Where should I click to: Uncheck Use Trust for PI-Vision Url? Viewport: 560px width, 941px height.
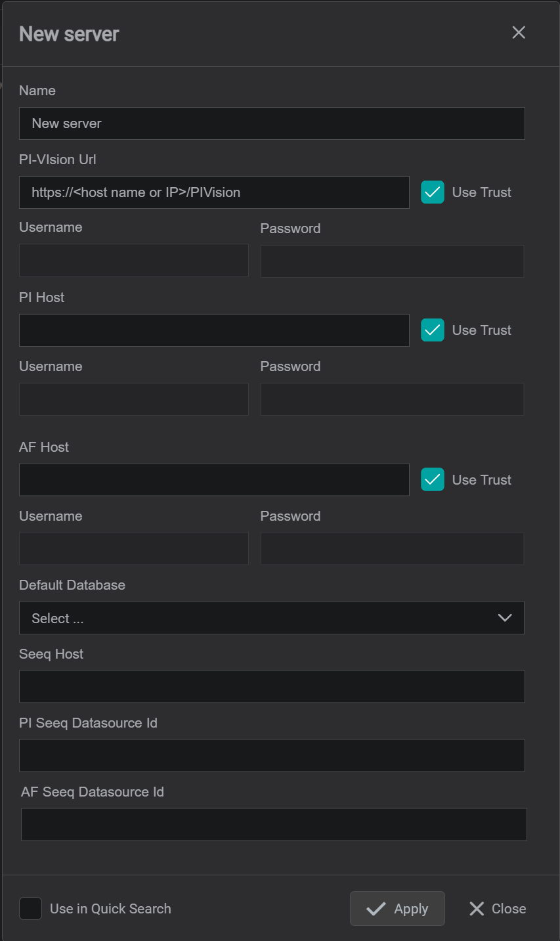tap(433, 192)
